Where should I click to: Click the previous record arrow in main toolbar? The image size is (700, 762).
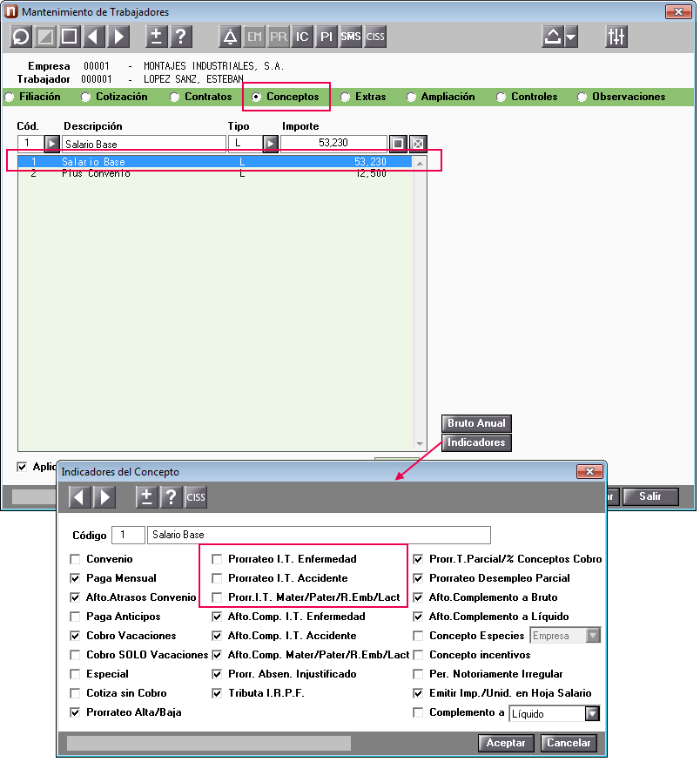point(94,37)
